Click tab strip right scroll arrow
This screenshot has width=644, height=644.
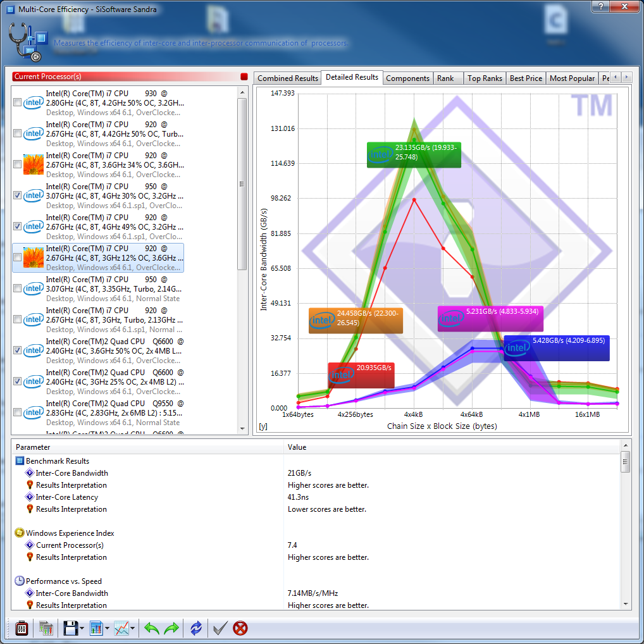click(x=626, y=77)
